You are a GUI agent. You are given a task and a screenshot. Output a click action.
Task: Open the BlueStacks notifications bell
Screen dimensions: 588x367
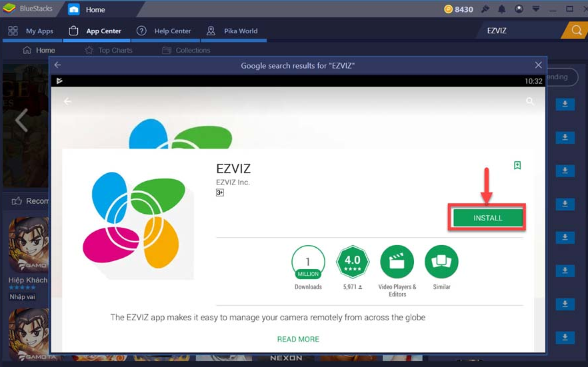click(501, 9)
